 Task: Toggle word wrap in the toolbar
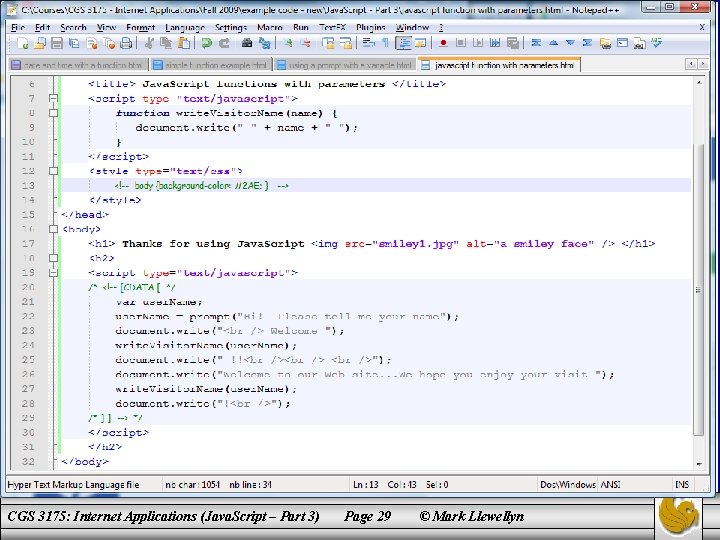[x=368, y=43]
